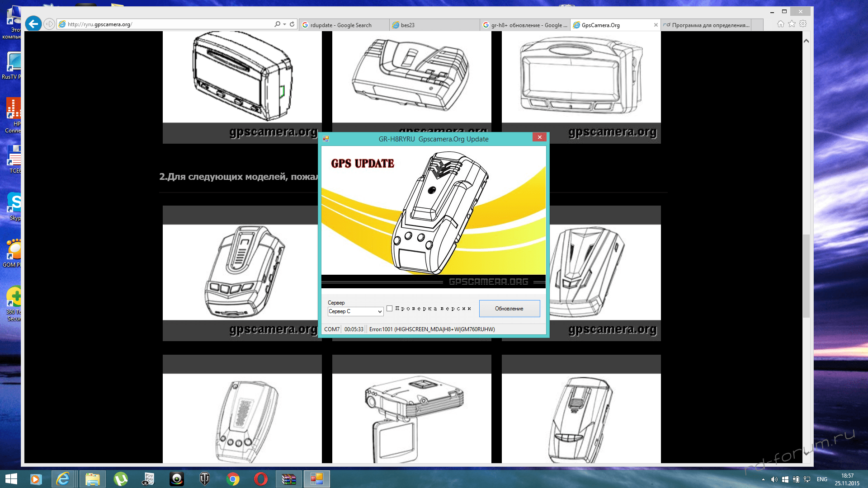
Task: Open the HP Connect desktop shortcut
Action: pyautogui.click(x=13, y=116)
